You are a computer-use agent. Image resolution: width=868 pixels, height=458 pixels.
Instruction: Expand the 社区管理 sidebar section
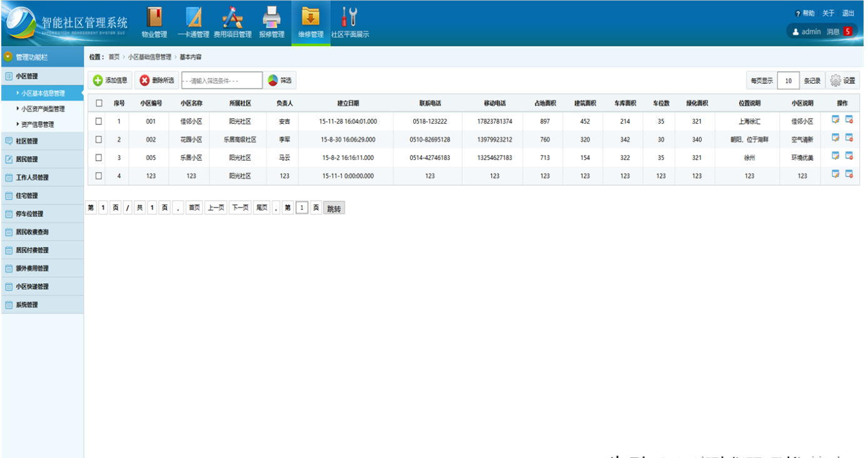pyautogui.click(x=27, y=141)
